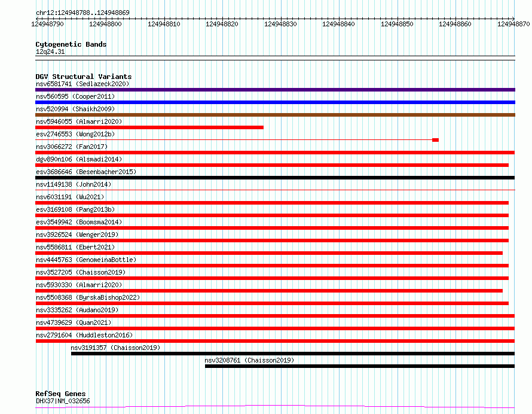Click ruler position 124948810
This screenshot has width=532, height=414.
[164, 24]
